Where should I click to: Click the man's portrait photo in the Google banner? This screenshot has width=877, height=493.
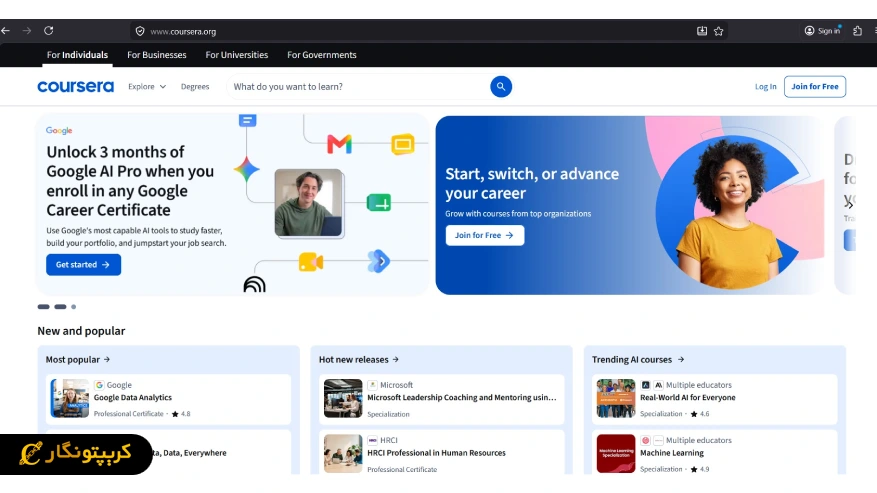pyautogui.click(x=309, y=203)
